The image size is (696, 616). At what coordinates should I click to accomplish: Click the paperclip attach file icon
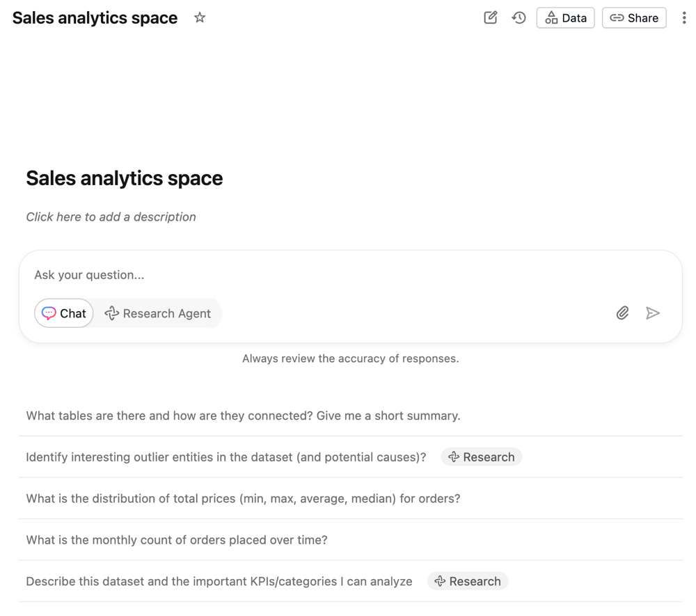point(622,313)
